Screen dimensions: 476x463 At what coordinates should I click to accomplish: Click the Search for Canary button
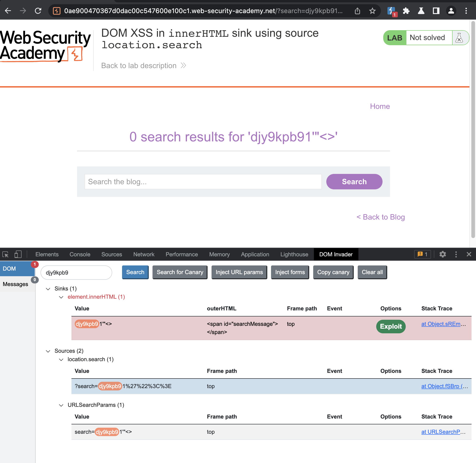tap(180, 272)
